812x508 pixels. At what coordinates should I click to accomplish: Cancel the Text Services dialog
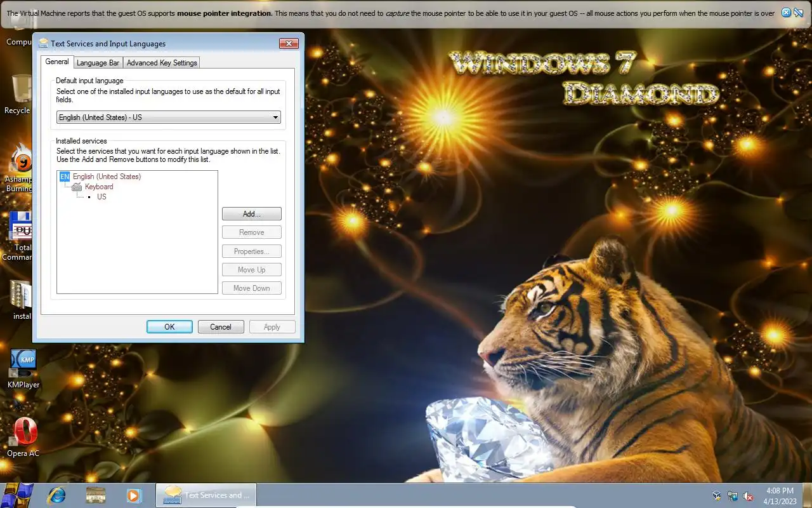pyautogui.click(x=221, y=327)
